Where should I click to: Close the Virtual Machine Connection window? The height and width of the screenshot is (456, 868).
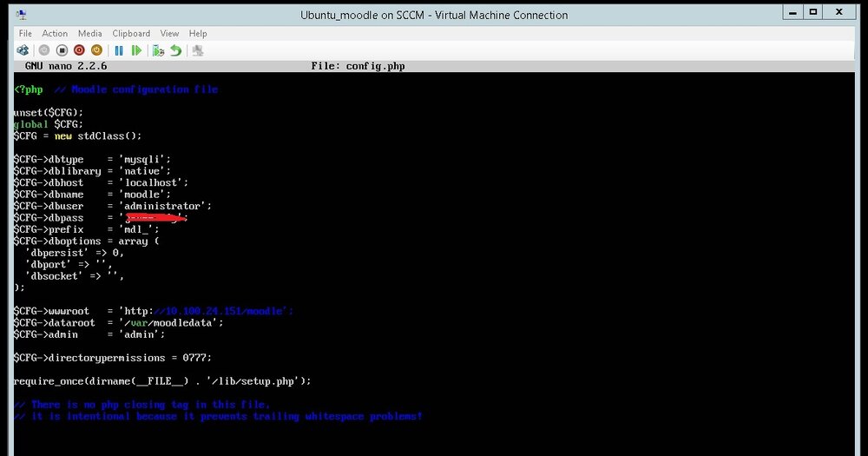pos(838,12)
